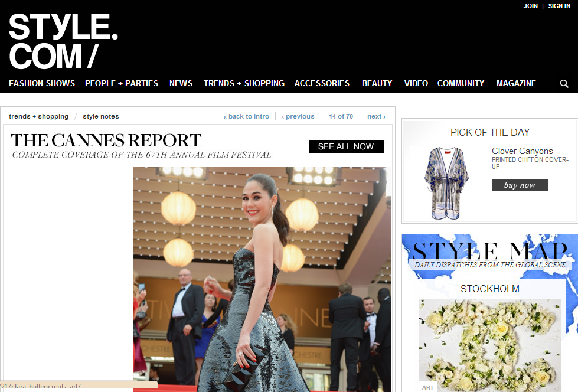The width and height of the screenshot is (578, 392).
Task: Open the News section
Action: (181, 83)
